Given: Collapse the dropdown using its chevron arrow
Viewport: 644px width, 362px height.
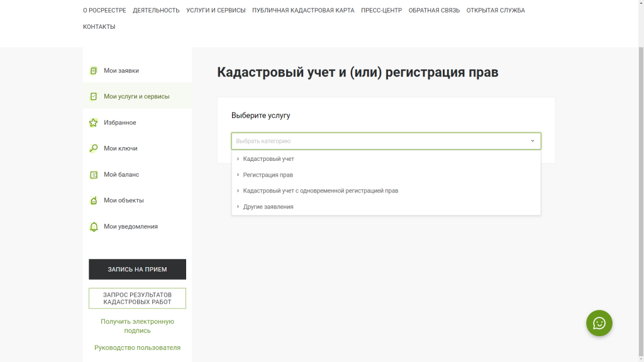Looking at the screenshot, I should (532, 141).
